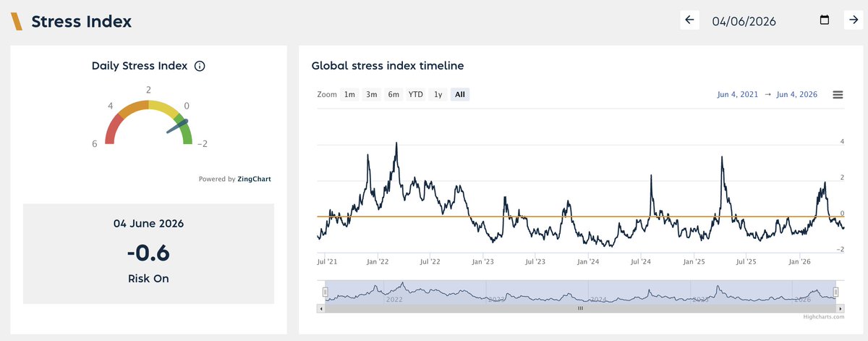Grab the navigator right range handle
Viewport: 868px width, 341px height.
point(835,292)
